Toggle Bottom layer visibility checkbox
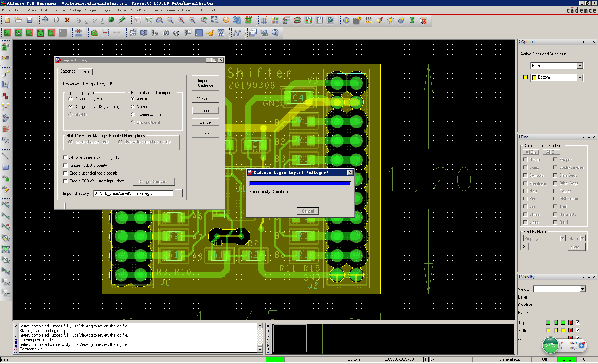Image resolution: width=598 pixels, height=364 pixels. (x=578, y=330)
